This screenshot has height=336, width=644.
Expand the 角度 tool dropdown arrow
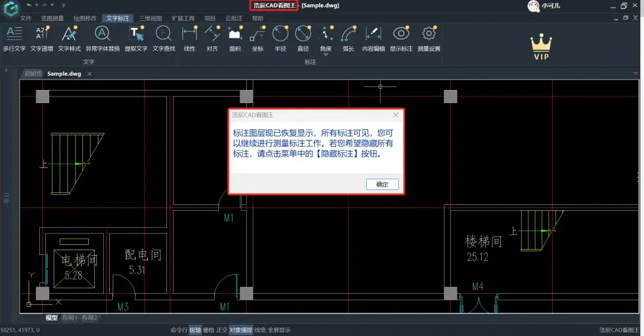[x=326, y=55]
